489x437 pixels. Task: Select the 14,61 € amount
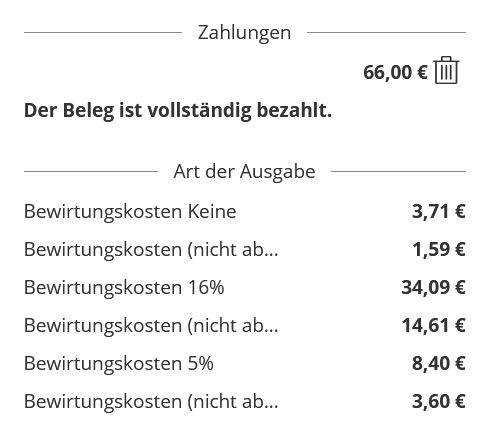click(434, 325)
